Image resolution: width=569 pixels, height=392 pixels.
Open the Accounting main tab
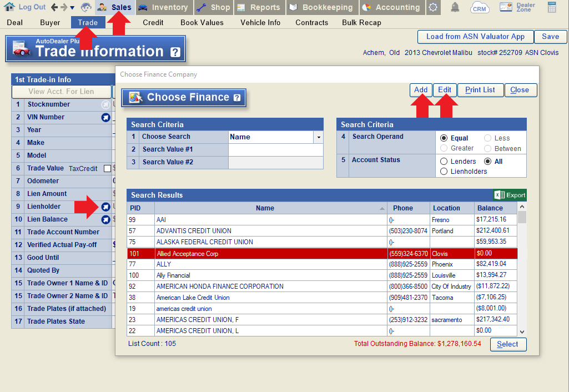pos(391,7)
